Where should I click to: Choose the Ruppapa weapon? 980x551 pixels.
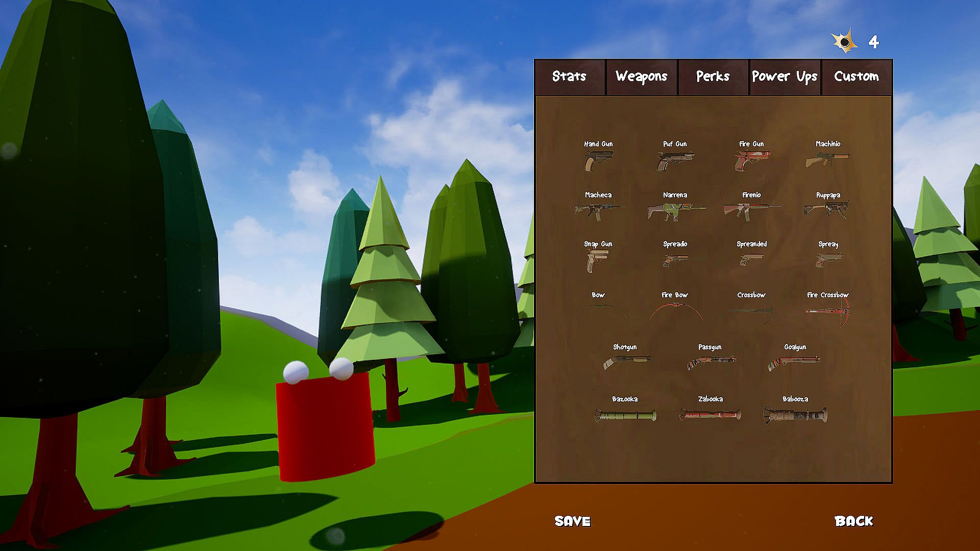point(827,210)
